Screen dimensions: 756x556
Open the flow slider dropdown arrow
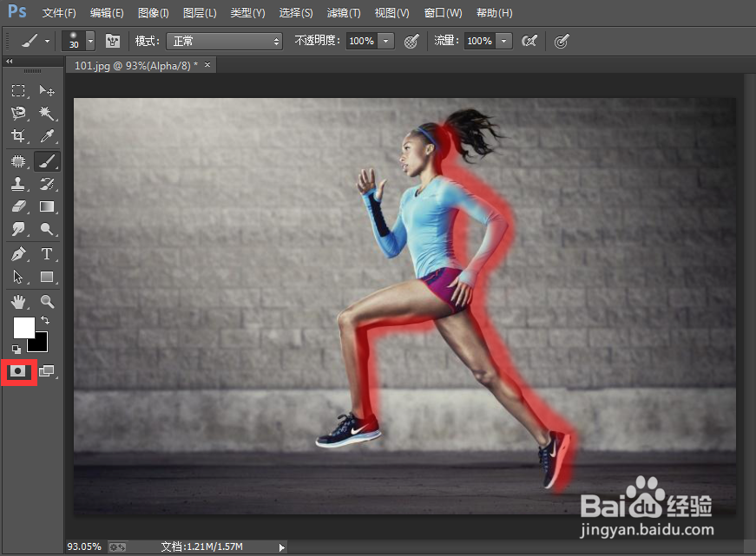[x=503, y=41]
